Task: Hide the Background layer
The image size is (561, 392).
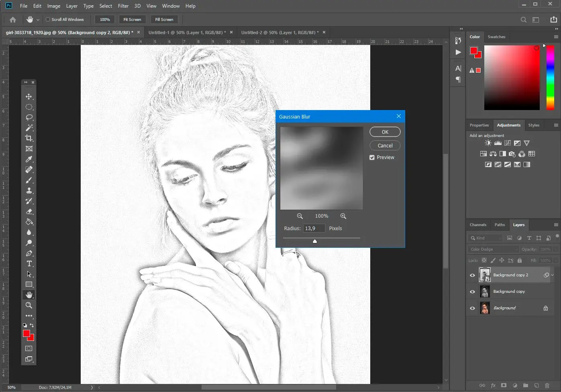Action: [472, 308]
